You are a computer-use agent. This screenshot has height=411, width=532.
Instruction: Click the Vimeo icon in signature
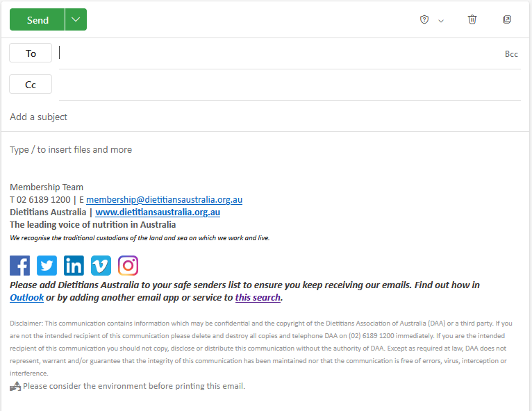coord(101,265)
